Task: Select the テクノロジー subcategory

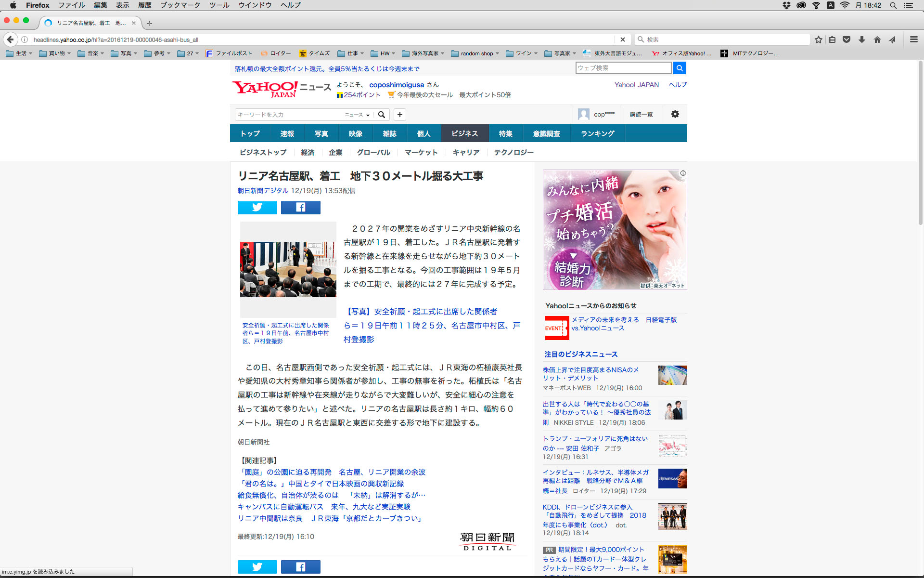Action: pos(513,152)
